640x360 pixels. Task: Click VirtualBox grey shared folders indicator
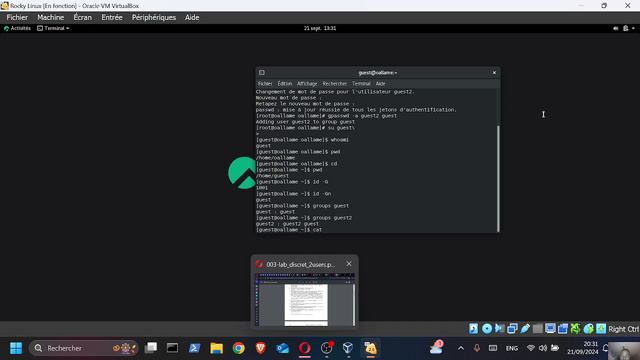point(538,329)
